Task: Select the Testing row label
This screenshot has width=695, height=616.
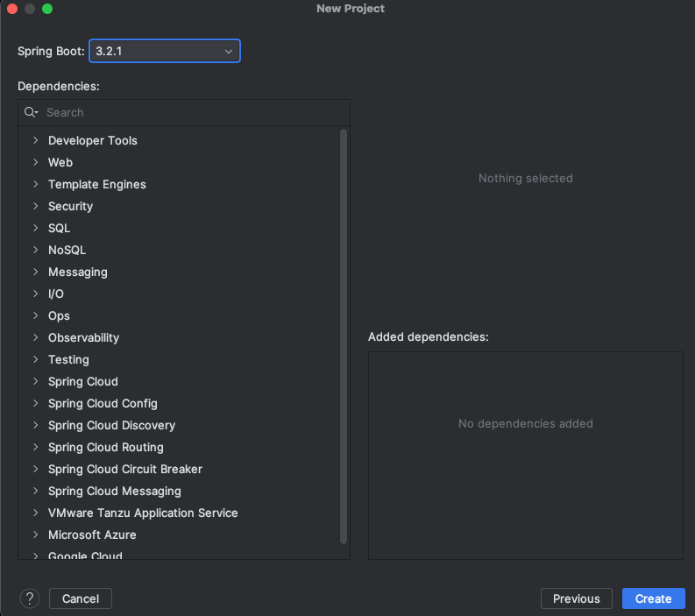Action: [68, 360]
